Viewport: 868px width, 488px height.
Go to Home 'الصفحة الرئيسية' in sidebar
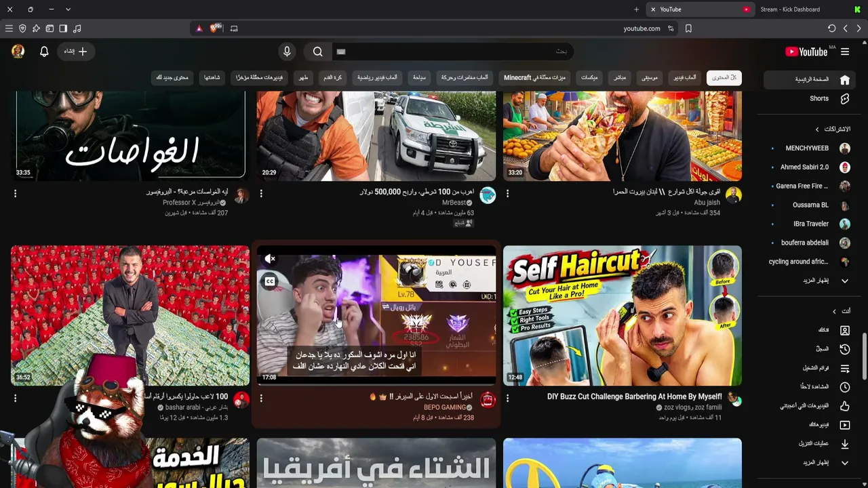(x=811, y=79)
